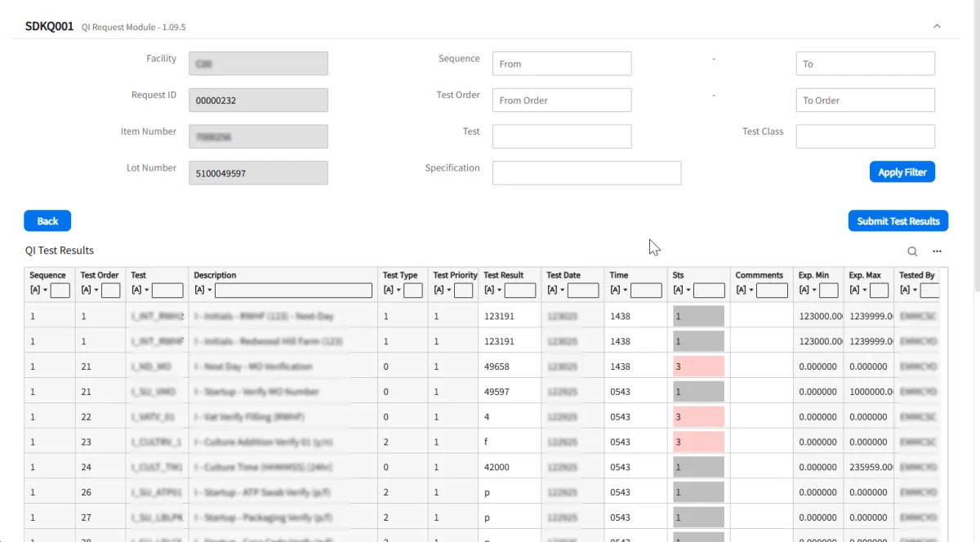
Task: Click the Exp. Max column header
Action: (x=865, y=275)
